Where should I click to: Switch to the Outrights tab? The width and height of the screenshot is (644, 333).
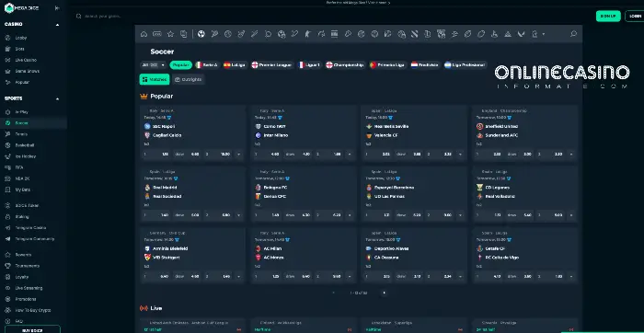[x=188, y=79]
